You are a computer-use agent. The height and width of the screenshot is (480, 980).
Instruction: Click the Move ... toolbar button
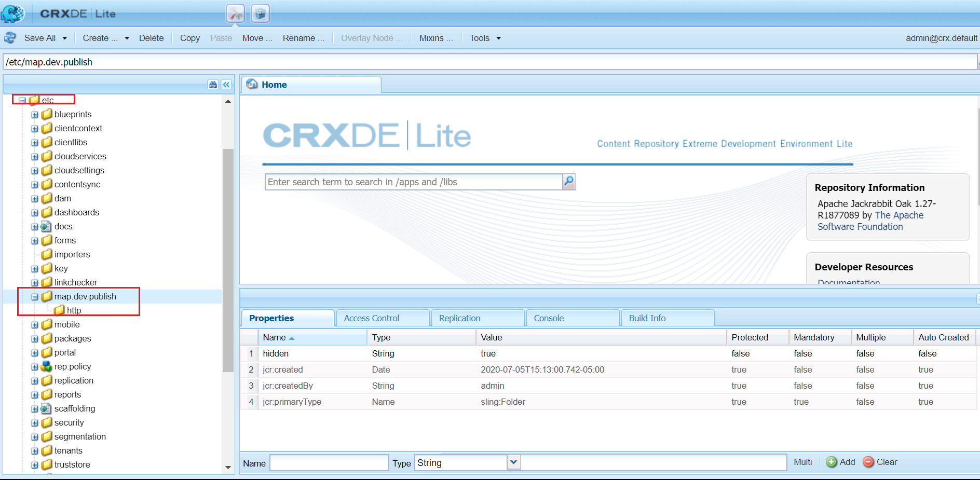[x=257, y=38]
